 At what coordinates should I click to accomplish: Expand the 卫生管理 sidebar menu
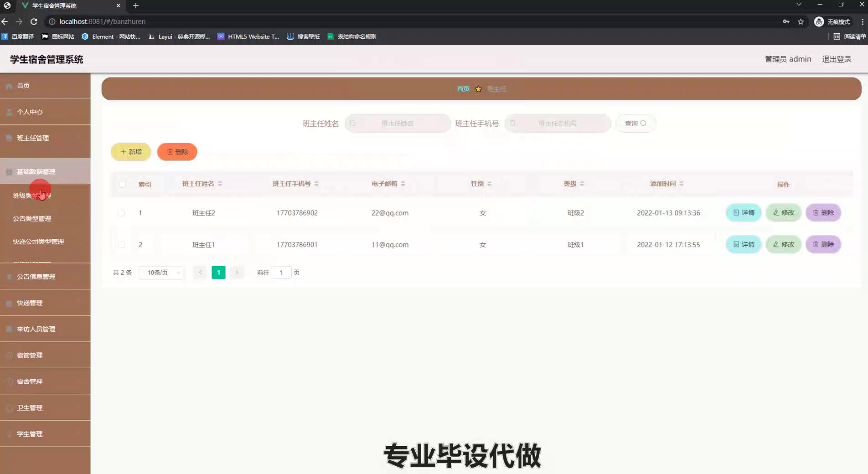tap(45, 407)
